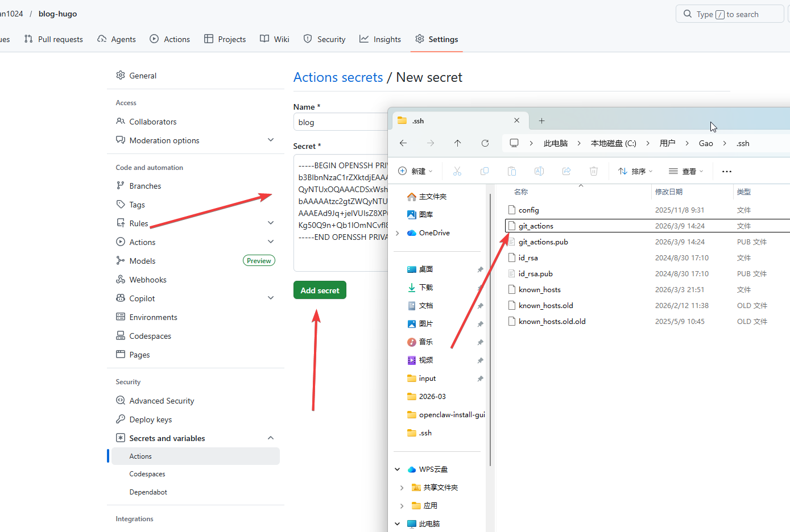Expand the Moderation options menu
This screenshot has height=532, width=790.
(x=271, y=140)
